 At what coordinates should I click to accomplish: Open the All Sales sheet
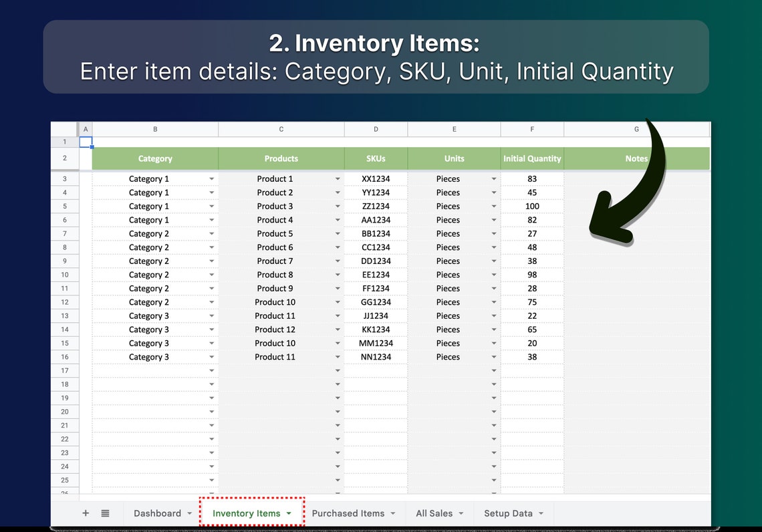(434, 513)
